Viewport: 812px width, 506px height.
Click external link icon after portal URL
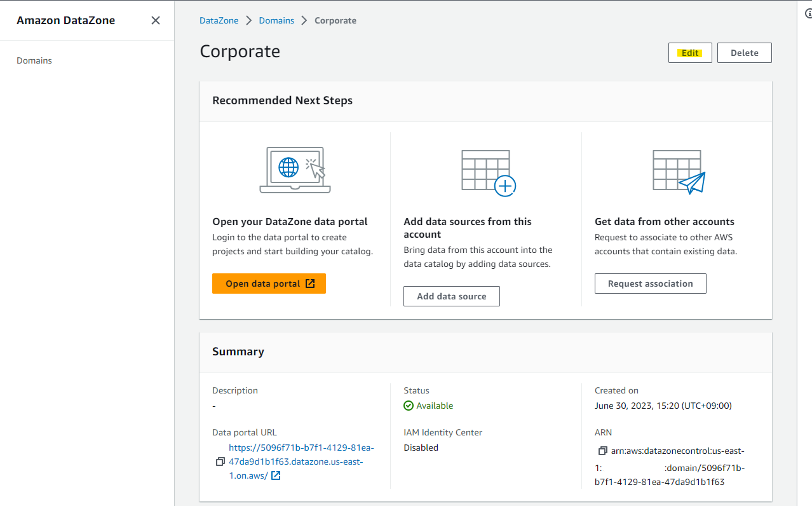click(276, 475)
